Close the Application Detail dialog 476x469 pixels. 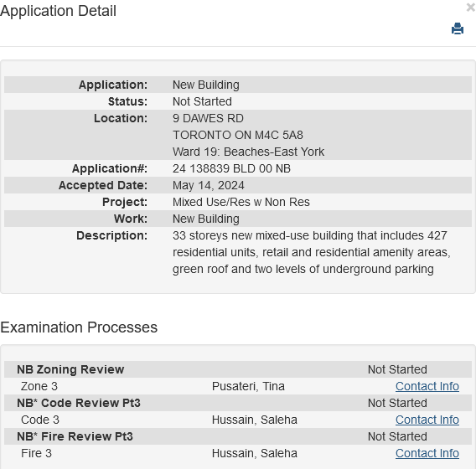point(471,8)
